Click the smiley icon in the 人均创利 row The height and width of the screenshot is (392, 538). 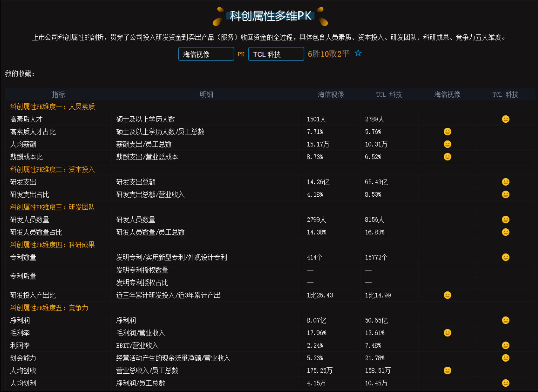point(506,383)
